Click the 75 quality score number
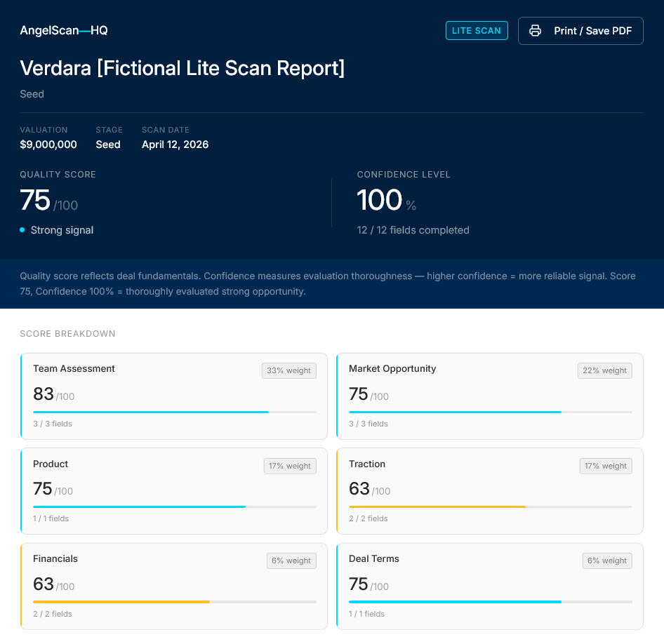Viewport: 664px width, 644px height. [x=35, y=200]
